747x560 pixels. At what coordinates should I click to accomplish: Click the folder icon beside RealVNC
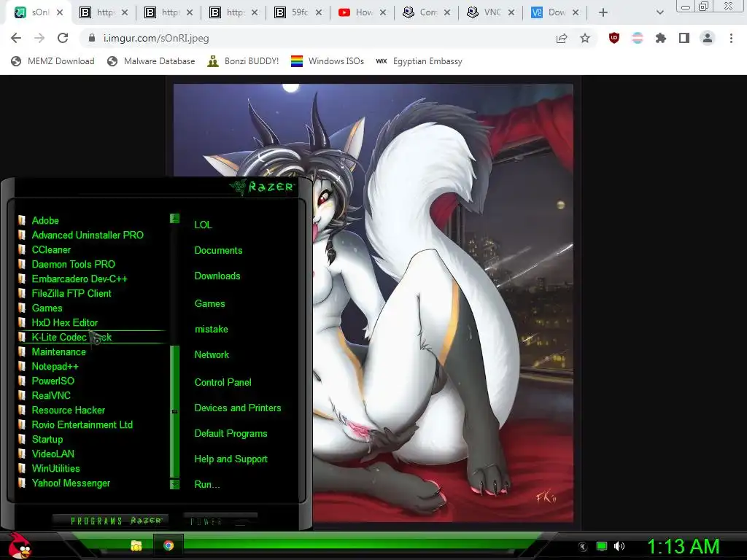(21, 395)
